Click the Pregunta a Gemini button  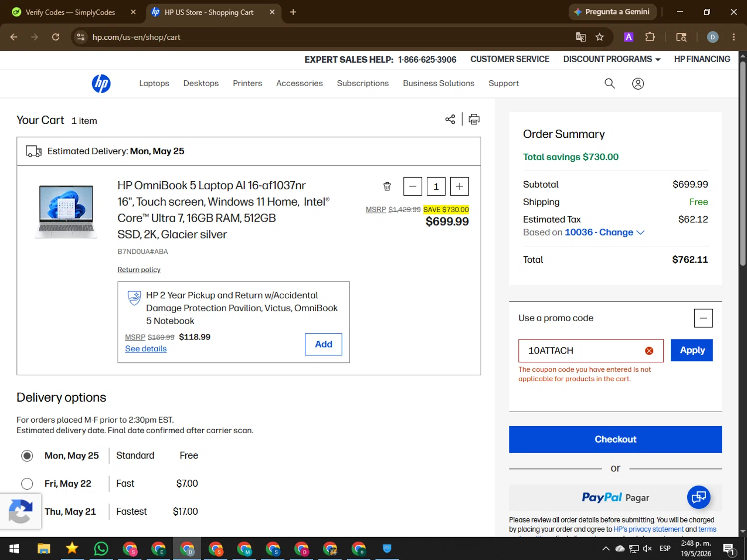[x=612, y=12]
